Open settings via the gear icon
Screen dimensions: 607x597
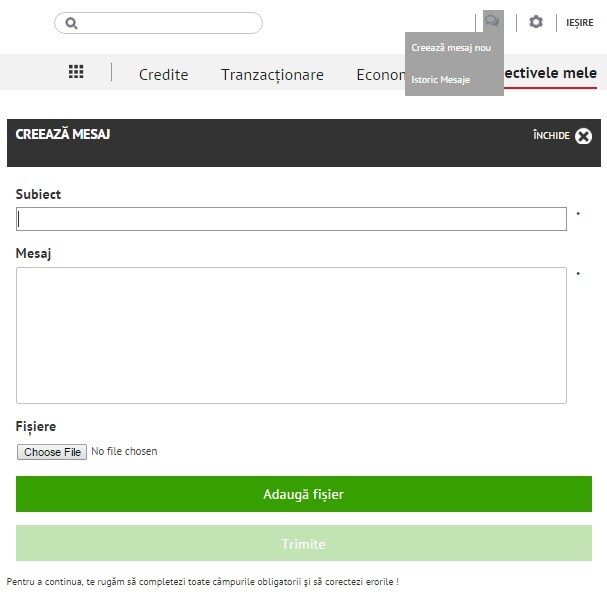click(x=536, y=22)
